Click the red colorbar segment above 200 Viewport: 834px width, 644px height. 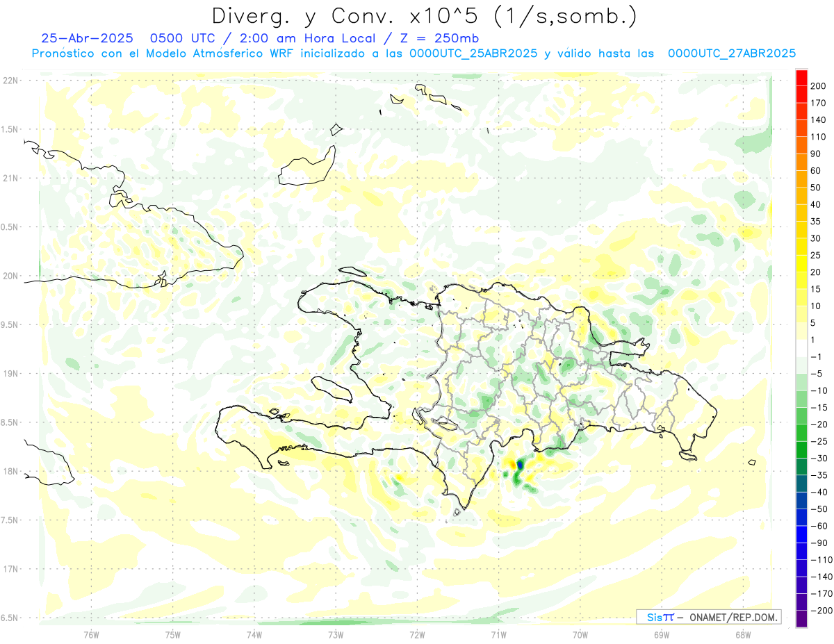point(802,78)
